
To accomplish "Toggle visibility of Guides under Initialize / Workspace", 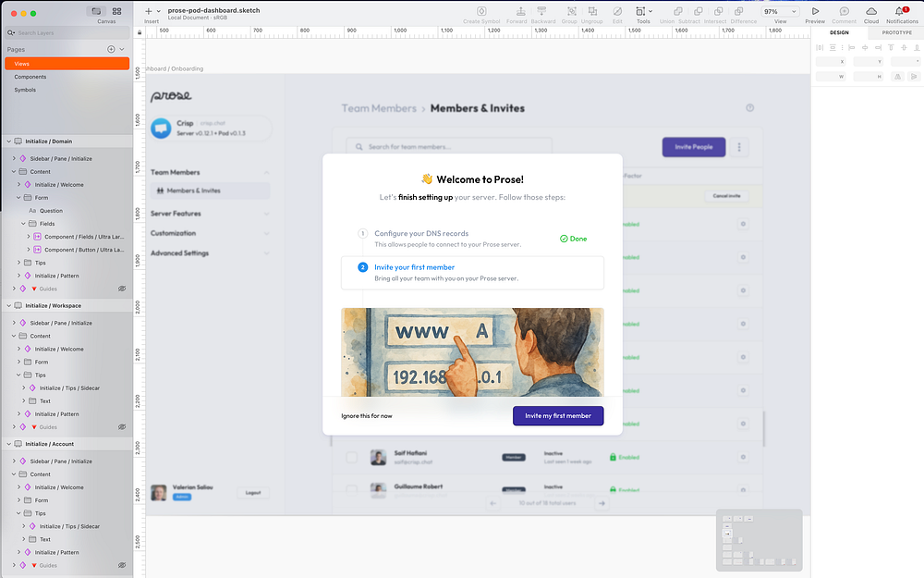I will 122,426.
